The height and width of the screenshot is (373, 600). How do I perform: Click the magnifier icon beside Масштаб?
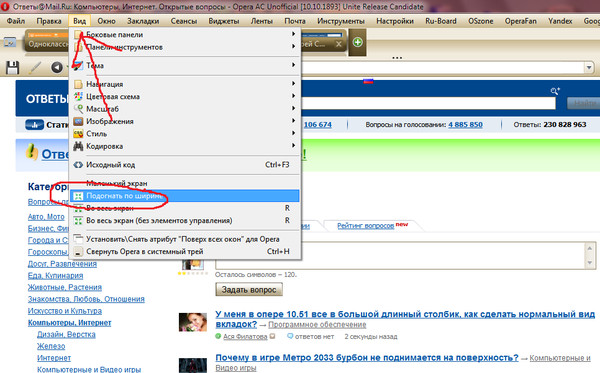coord(78,109)
